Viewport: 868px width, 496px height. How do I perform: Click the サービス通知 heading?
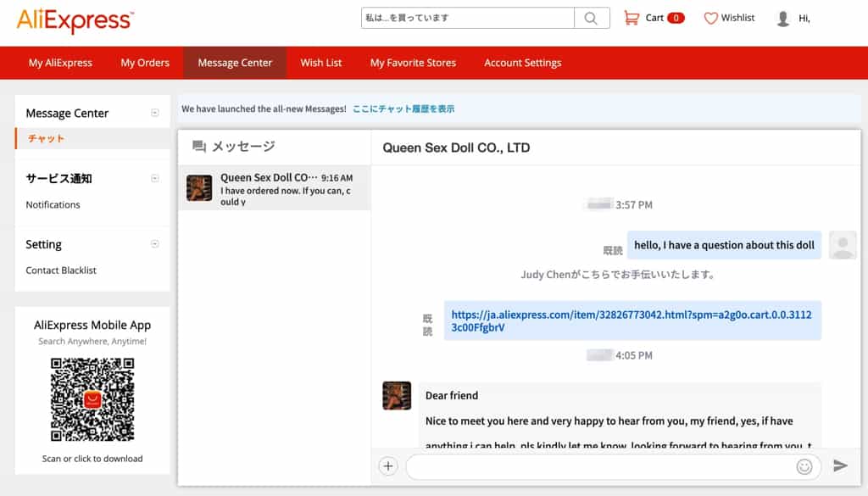[58, 178]
